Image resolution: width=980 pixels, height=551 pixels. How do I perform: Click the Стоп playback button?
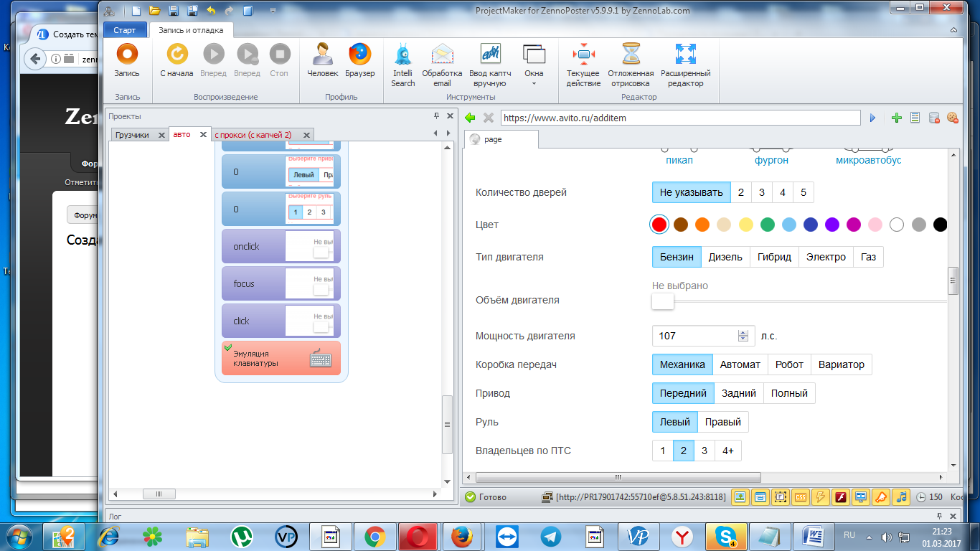(x=279, y=61)
